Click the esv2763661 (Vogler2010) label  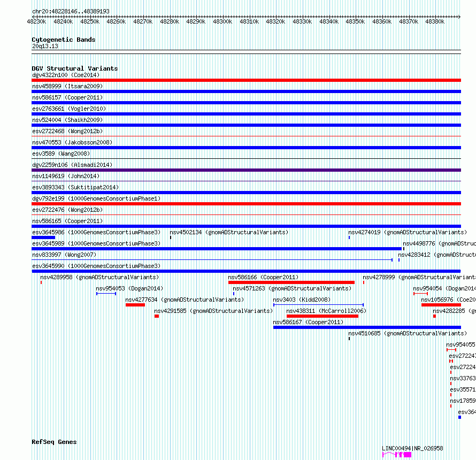point(69,109)
